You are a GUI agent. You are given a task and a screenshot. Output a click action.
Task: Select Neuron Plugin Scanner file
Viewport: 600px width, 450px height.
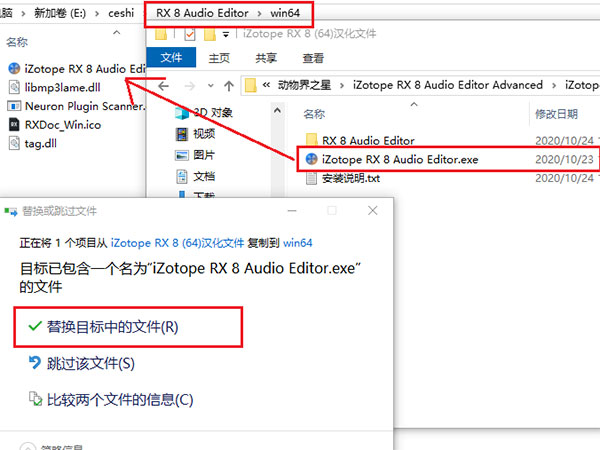coord(77,106)
